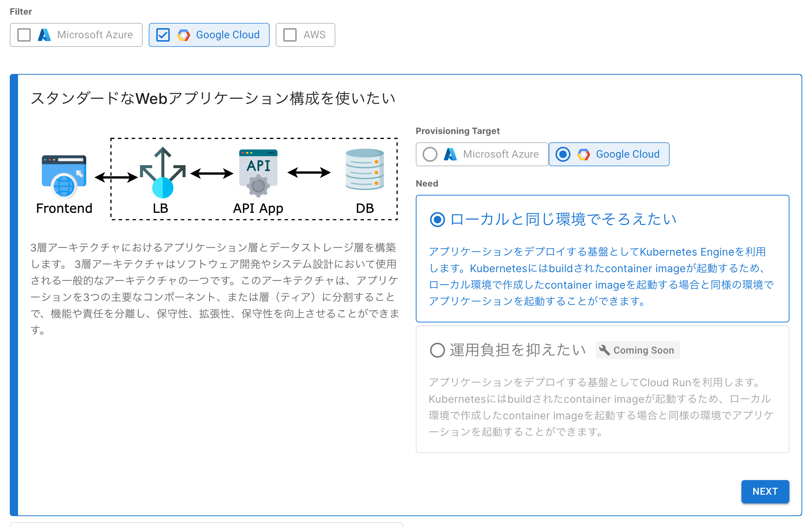Choose the ローカルと同じ環境でそろえたい option

[x=438, y=220]
